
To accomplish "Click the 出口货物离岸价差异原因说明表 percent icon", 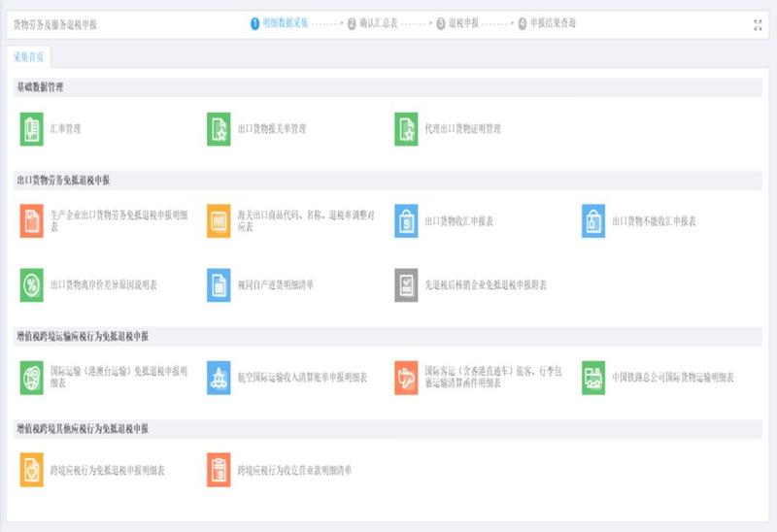I will [32, 285].
